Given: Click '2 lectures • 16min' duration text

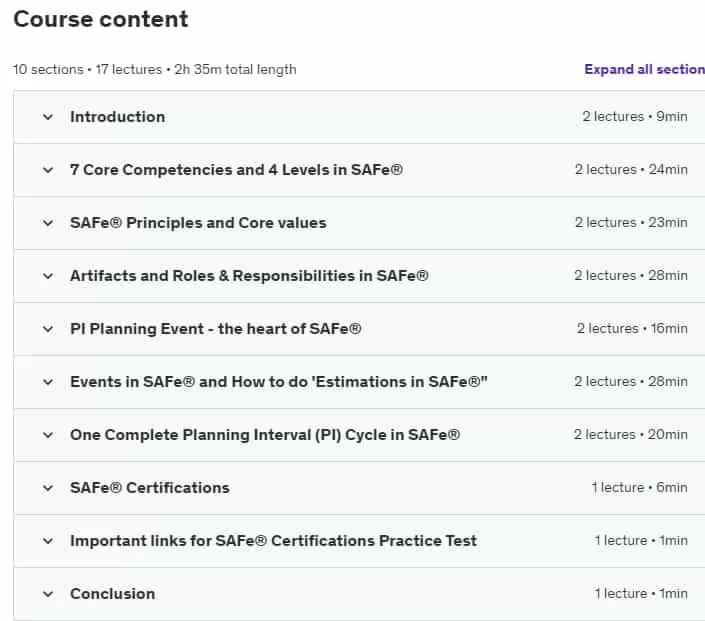Looking at the screenshot, I should [632, 329].
